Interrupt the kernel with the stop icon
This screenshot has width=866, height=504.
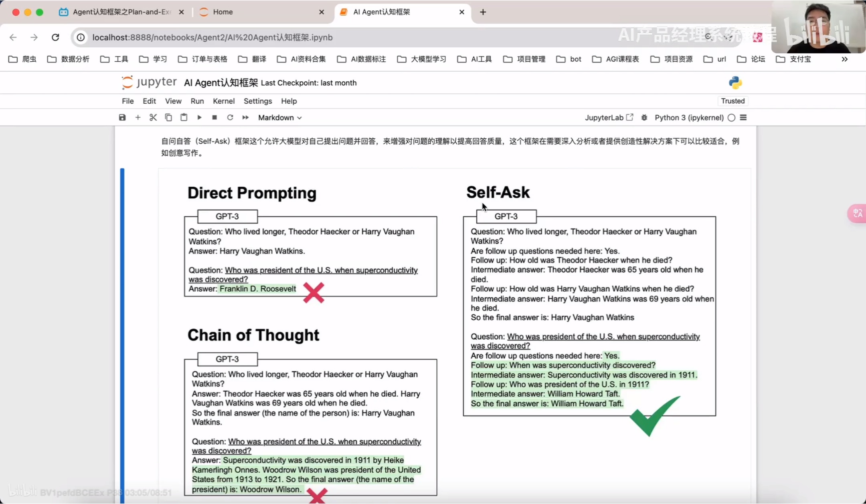[x=214, y=117]
